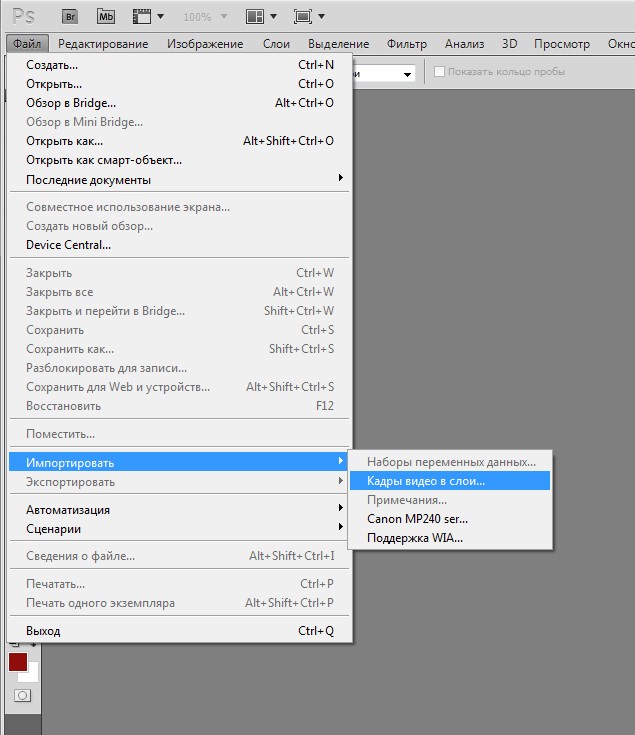635x735 pixels.
Task: Choose Выход to quit Photoshop
Action: [x=180, y=631]
